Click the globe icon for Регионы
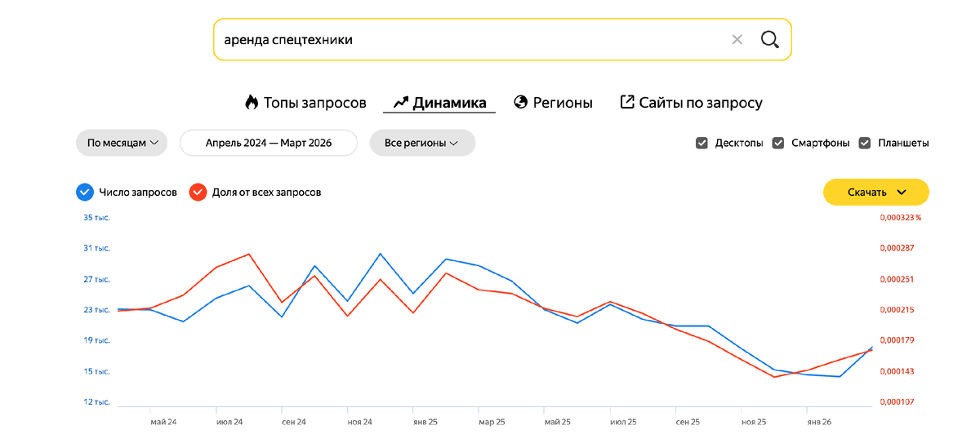 click(x=520, y=102)
